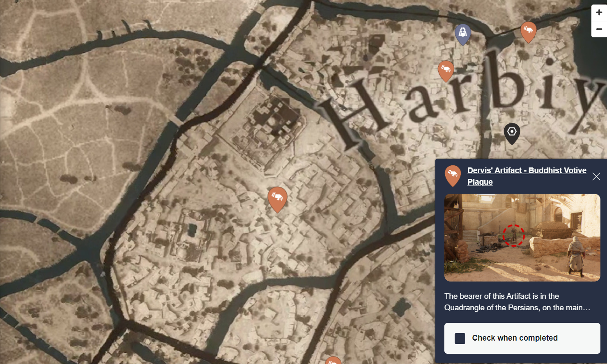Zoom out of the map with the minus button
Viewport: 607px width, 364px height.
tap(599, 29)
